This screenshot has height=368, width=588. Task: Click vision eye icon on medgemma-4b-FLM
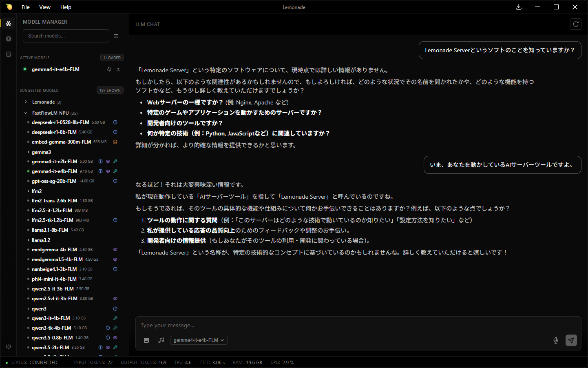pos(115,250)
